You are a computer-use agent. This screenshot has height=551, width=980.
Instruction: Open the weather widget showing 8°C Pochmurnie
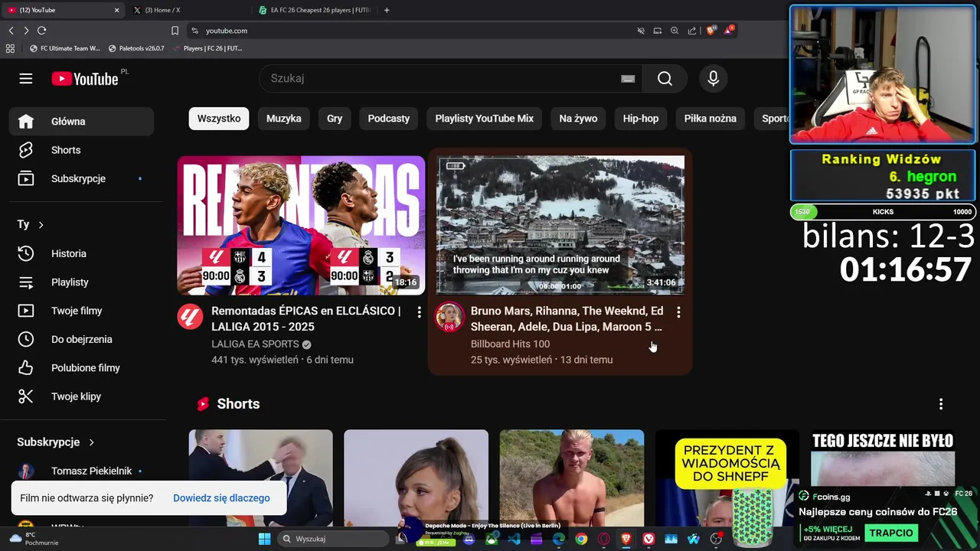click(x=32, y=539)
